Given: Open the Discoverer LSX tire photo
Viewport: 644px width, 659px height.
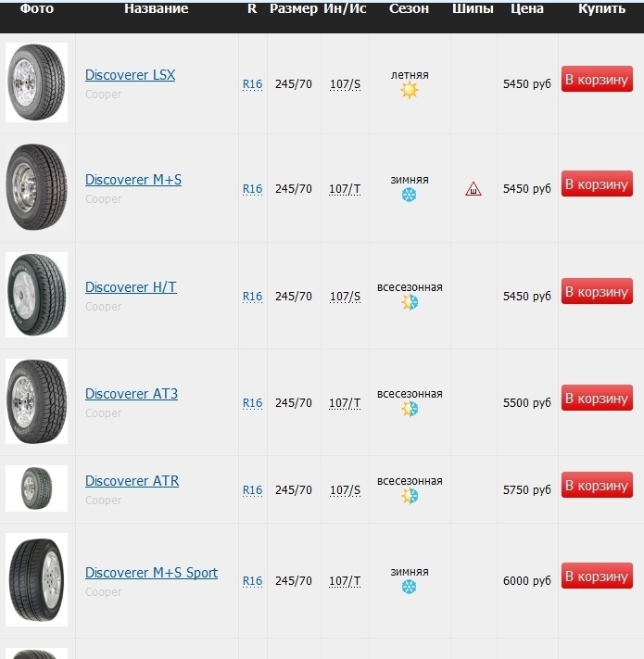Looking at the screenshot, I should coord(36,82).
